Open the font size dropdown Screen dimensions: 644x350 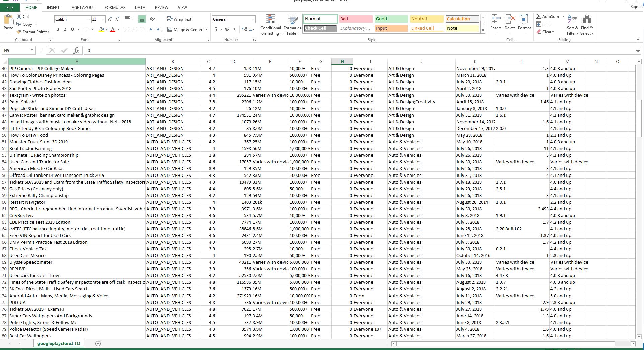click(103, 19)
